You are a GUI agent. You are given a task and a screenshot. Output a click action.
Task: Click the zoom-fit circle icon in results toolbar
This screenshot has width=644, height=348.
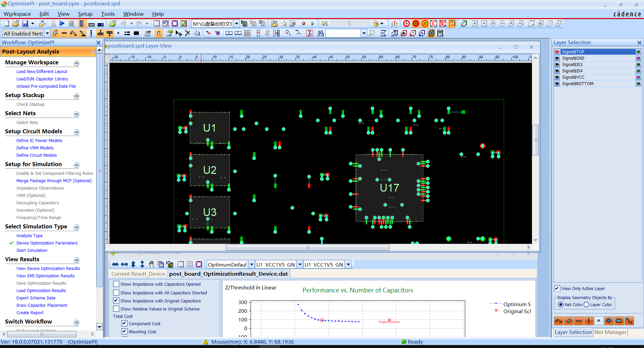tap(199, 264)
